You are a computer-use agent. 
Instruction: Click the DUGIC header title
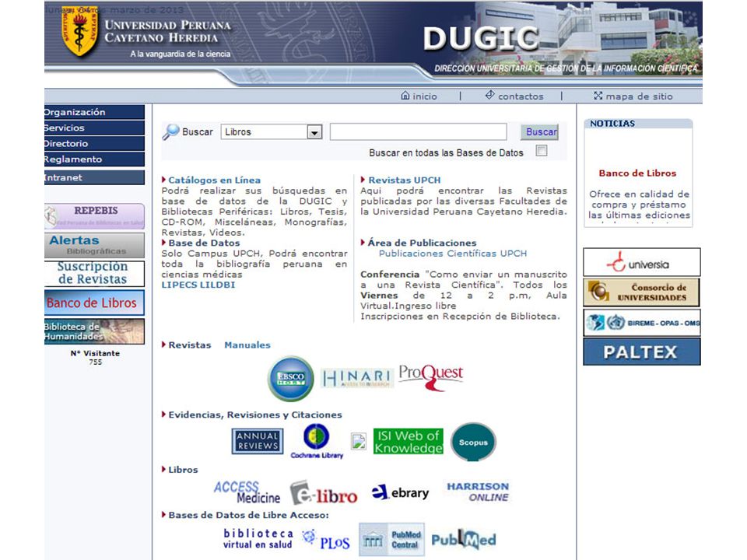click(481, 38)
